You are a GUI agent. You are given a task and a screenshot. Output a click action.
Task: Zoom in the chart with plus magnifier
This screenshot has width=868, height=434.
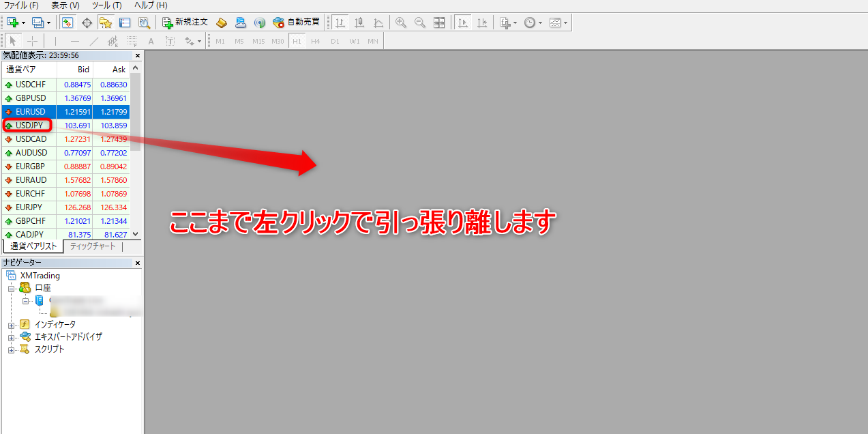tap(401, 23)
